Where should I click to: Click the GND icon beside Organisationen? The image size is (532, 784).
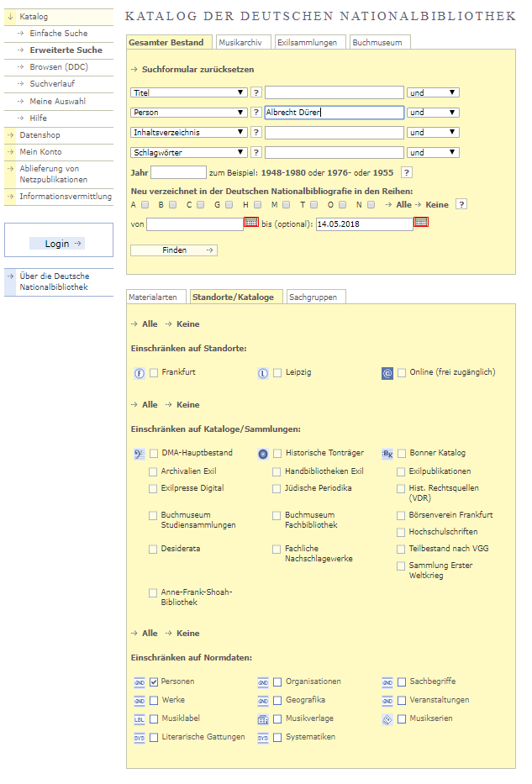pos(263,682)
